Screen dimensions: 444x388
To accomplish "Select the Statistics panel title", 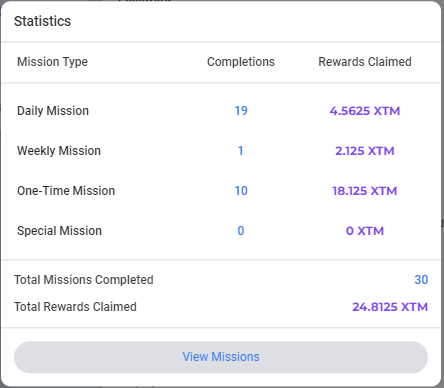I will (x=42, y=21).
